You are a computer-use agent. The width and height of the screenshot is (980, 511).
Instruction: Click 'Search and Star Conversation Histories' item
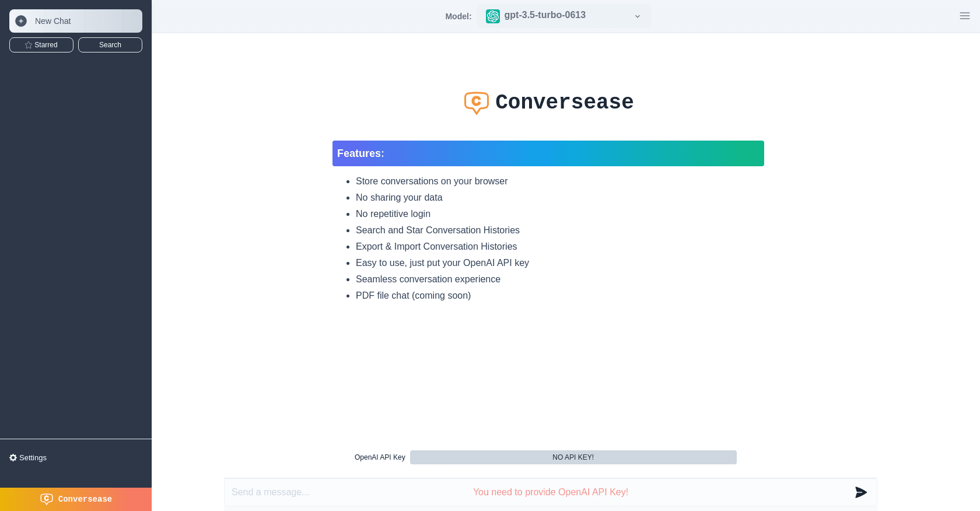click(x=437, y=230)
